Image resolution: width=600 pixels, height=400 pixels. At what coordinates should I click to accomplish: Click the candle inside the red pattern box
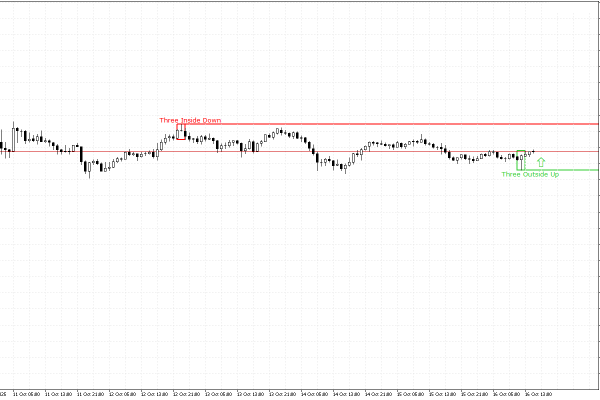[x=181, y=132]
